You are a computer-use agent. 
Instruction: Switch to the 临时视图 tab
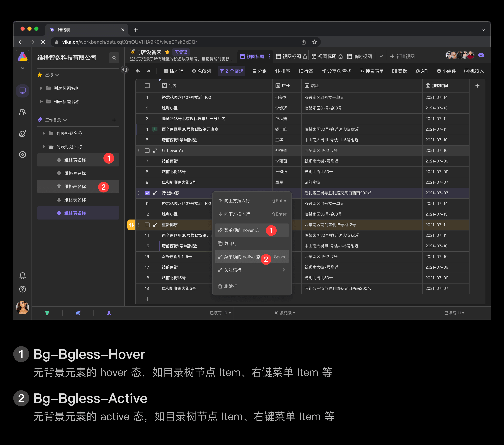click(359, 57)
